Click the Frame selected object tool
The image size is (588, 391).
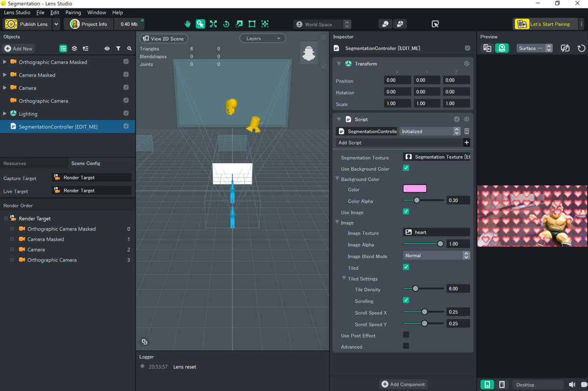265,24
